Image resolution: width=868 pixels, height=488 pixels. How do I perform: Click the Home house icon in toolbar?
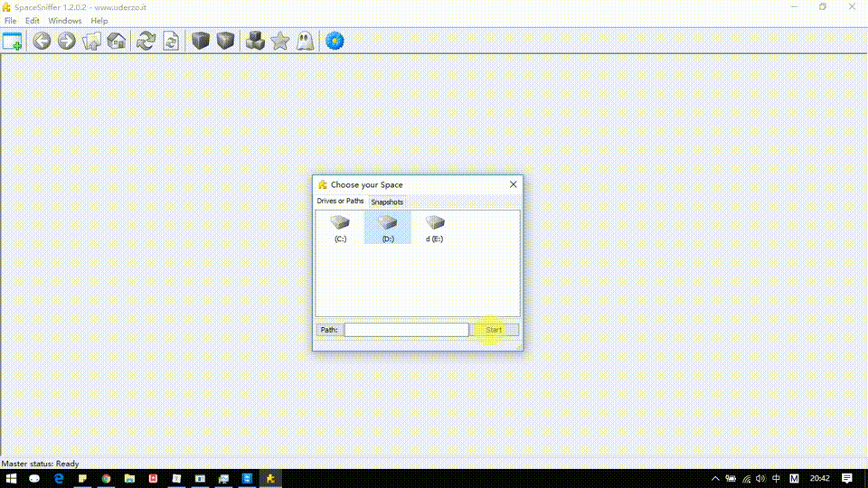click(x=117, y=42)
